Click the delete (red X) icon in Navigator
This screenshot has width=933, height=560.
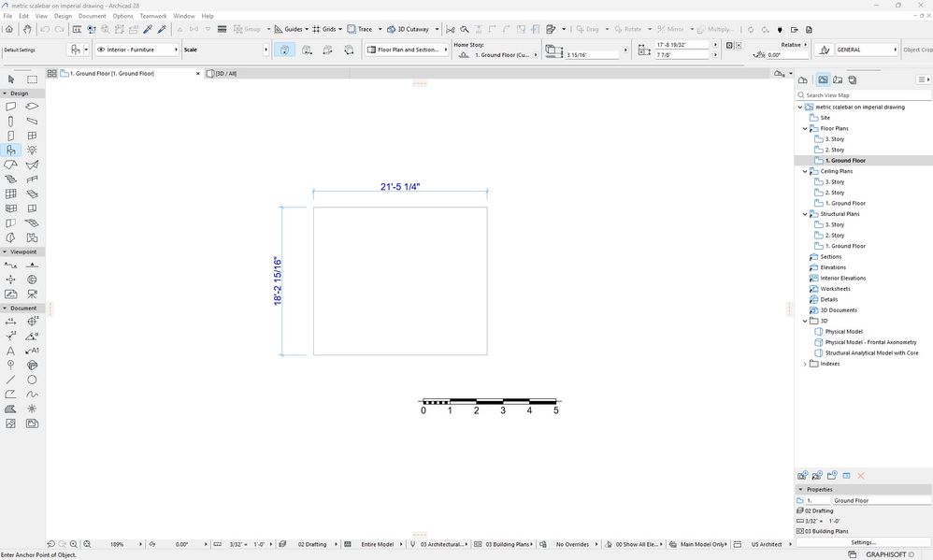tap(860, 476)
